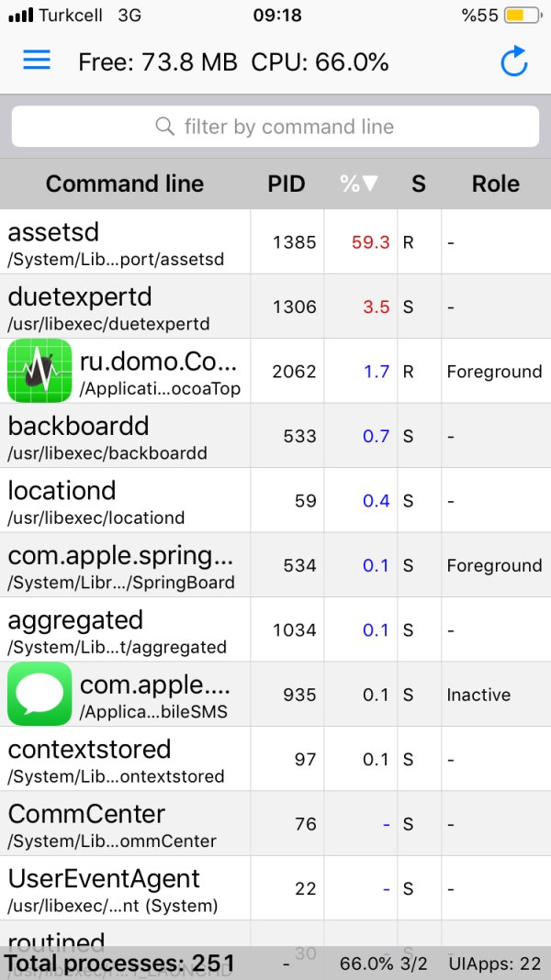Sort processes by PID column
This screenshot has height=980, width=551.
(287, 184)
